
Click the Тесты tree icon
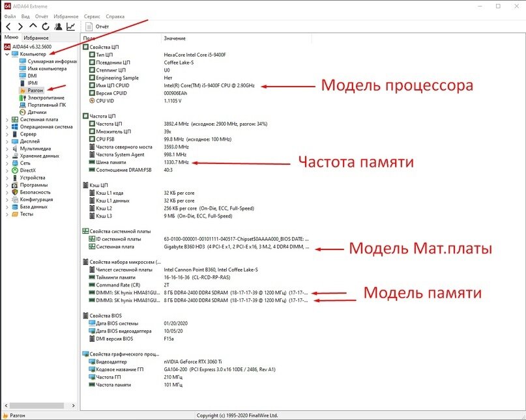15,214
